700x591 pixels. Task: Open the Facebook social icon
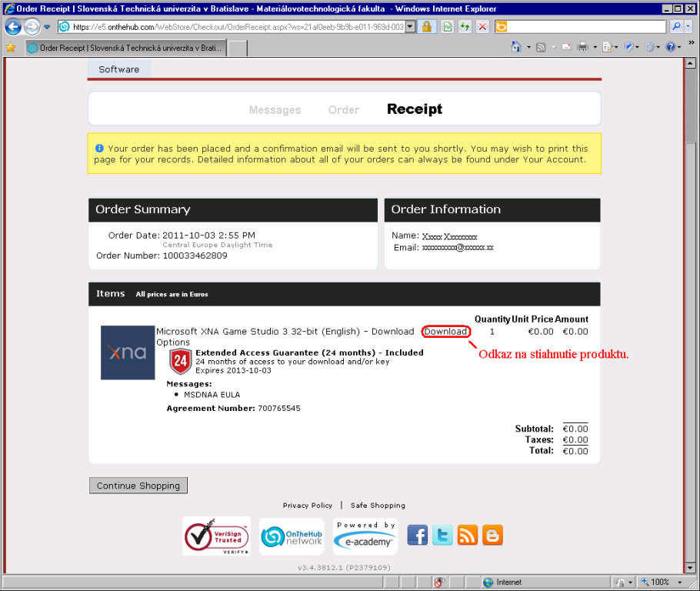point(418,535)
